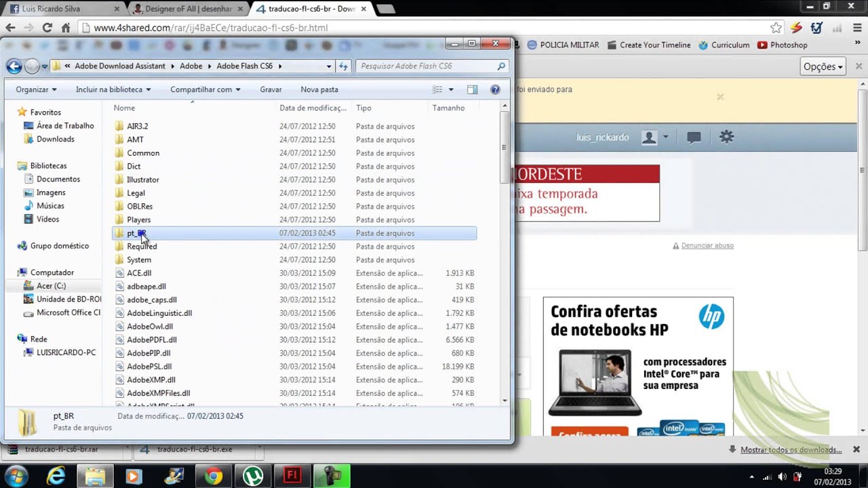Select the AdobeLinguistic.dll file
This screenshot has height=488, width=868.
[159, 313]
